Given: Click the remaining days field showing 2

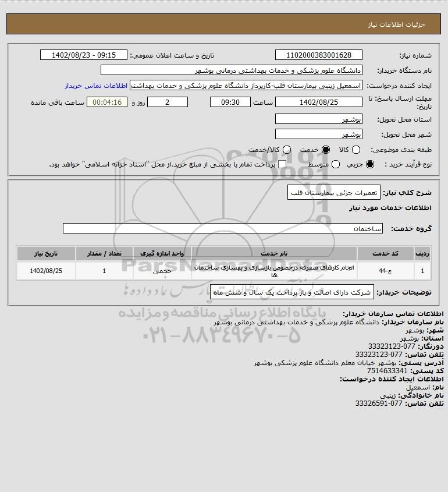Looking at the screenshot, I should point(168,102).
